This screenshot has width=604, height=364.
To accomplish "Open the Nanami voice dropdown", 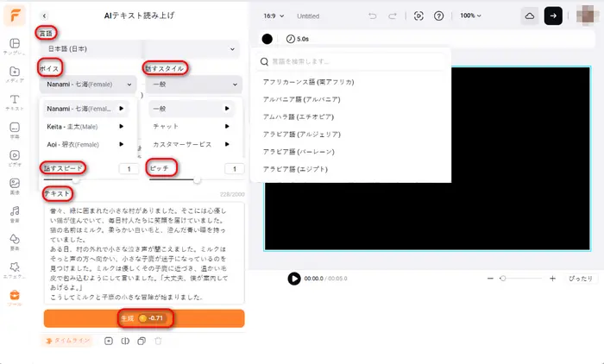I will [88, 85].
